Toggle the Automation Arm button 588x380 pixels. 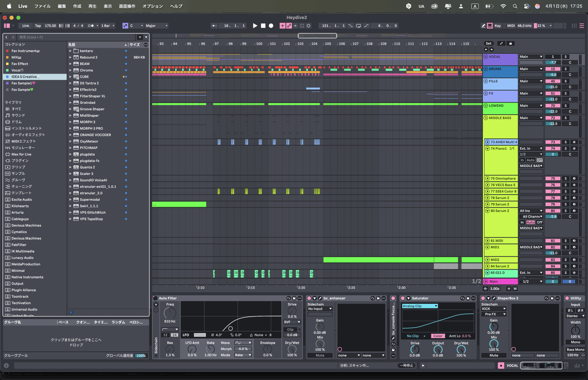click(289, 26)
